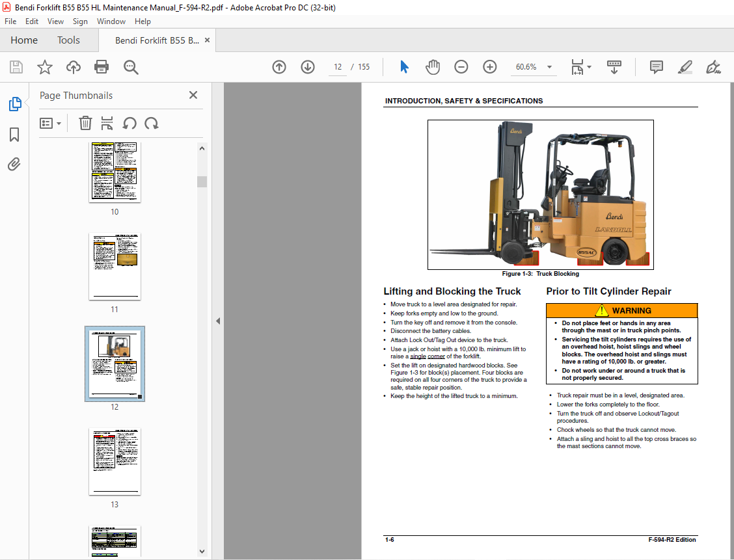Select the Bendi Forklift B55 document tab

[x=157, y=40]
